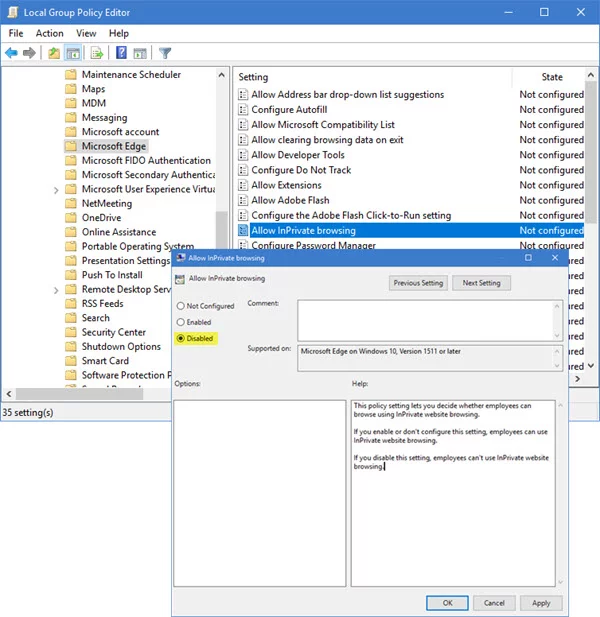Open the Help menu
Viewport: 600px width, 617px height.
[x=119, y=33]
